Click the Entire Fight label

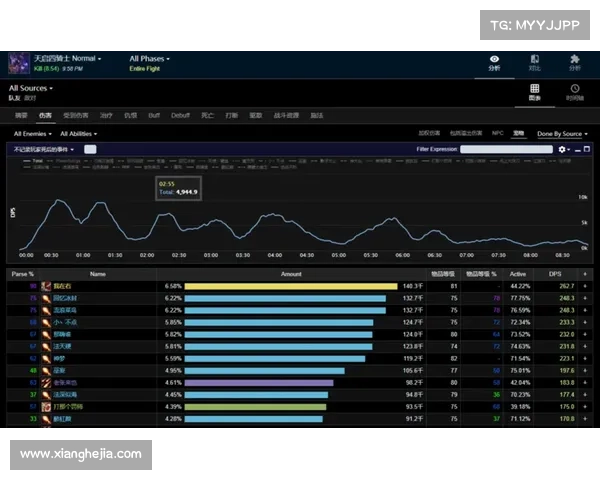pos(145,69)
